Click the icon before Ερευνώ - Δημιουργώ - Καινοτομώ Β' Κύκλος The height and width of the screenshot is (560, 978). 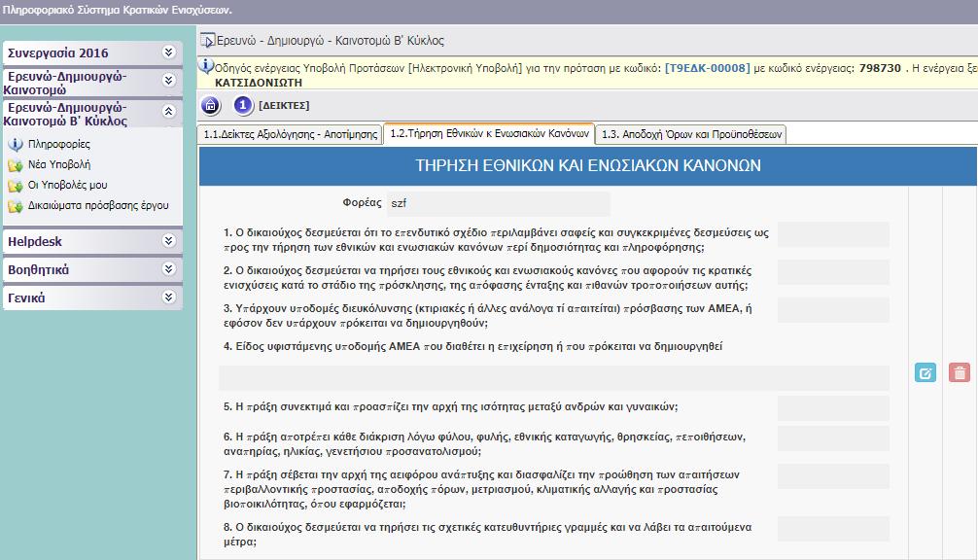(208, 41)
